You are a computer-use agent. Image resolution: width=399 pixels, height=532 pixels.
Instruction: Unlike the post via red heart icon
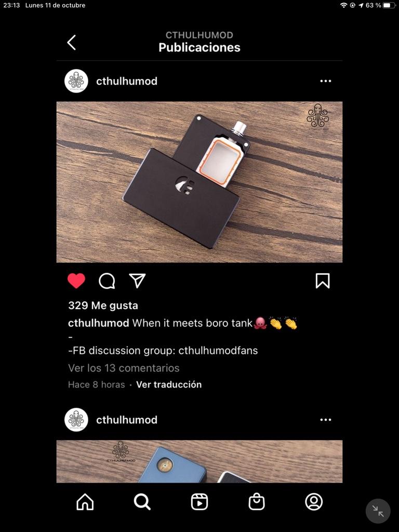[x=76, y=281]
